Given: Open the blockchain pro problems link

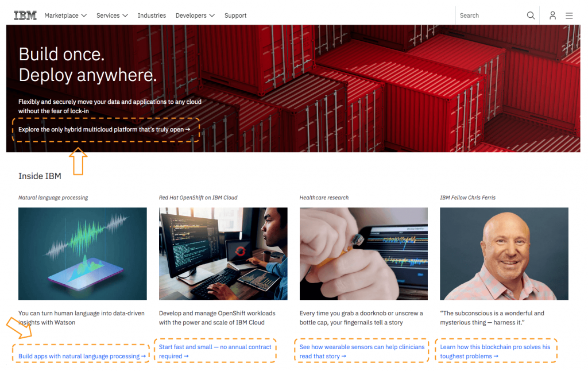Looking at the screenshot, I should [495, 351].
